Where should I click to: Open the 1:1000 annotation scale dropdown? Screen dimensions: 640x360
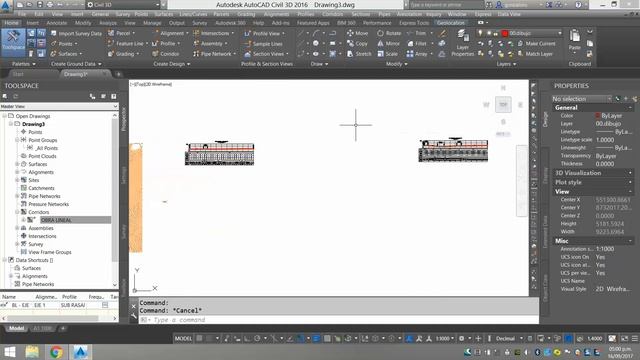(444, 339)
